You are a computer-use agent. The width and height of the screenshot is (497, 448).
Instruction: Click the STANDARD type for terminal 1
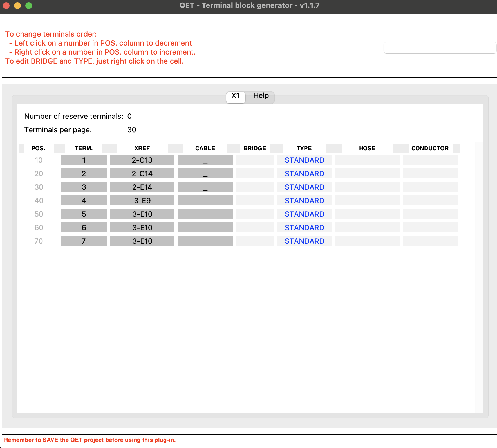304,160
